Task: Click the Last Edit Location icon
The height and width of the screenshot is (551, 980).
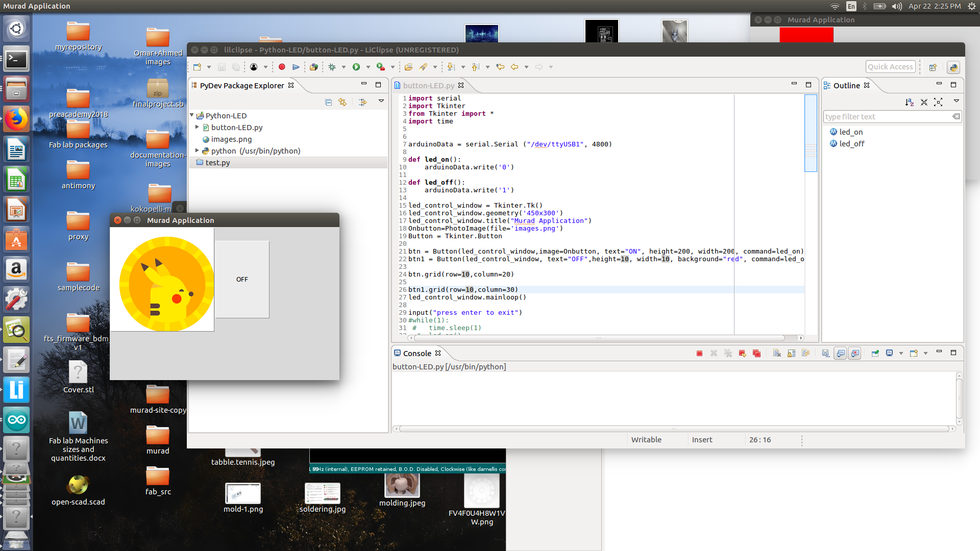Action: 500,67
